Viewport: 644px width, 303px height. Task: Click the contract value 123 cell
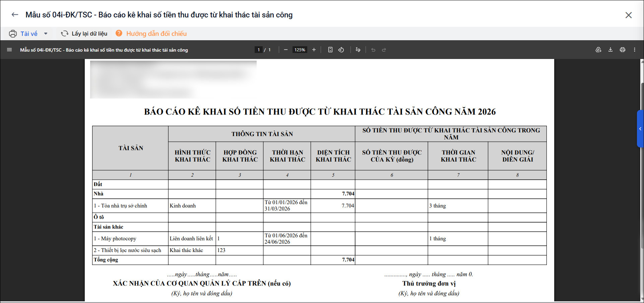coord(240,250)
